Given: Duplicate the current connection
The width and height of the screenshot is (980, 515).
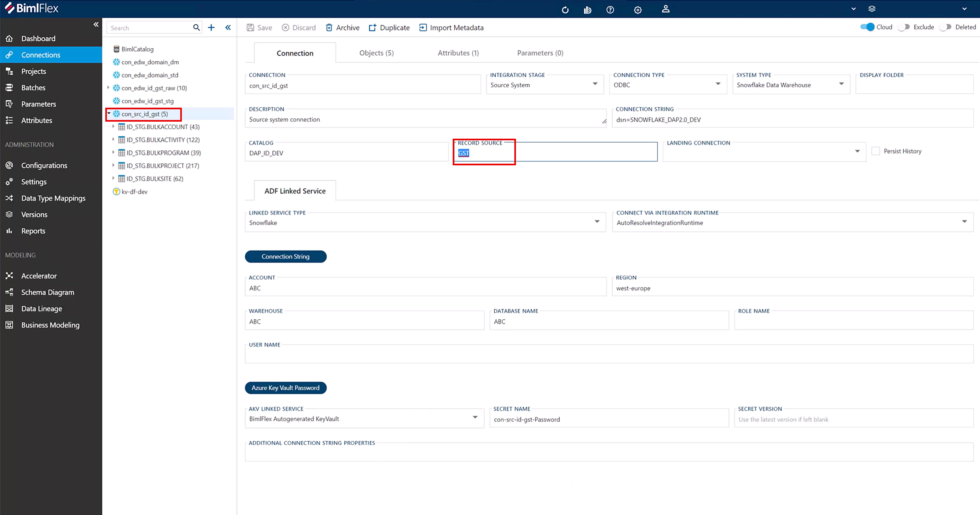Looking at the screenshot, I should pos(389,27).
